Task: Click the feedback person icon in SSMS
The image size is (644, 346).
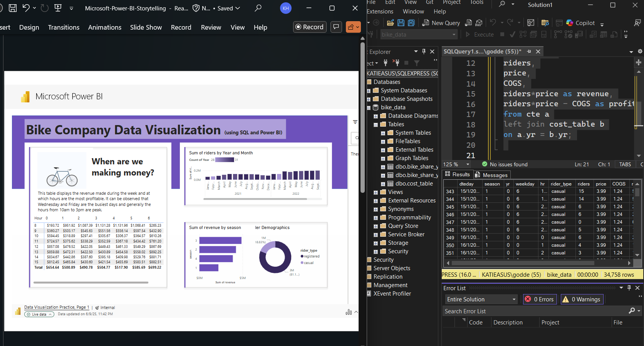Action: click(637, 23)
